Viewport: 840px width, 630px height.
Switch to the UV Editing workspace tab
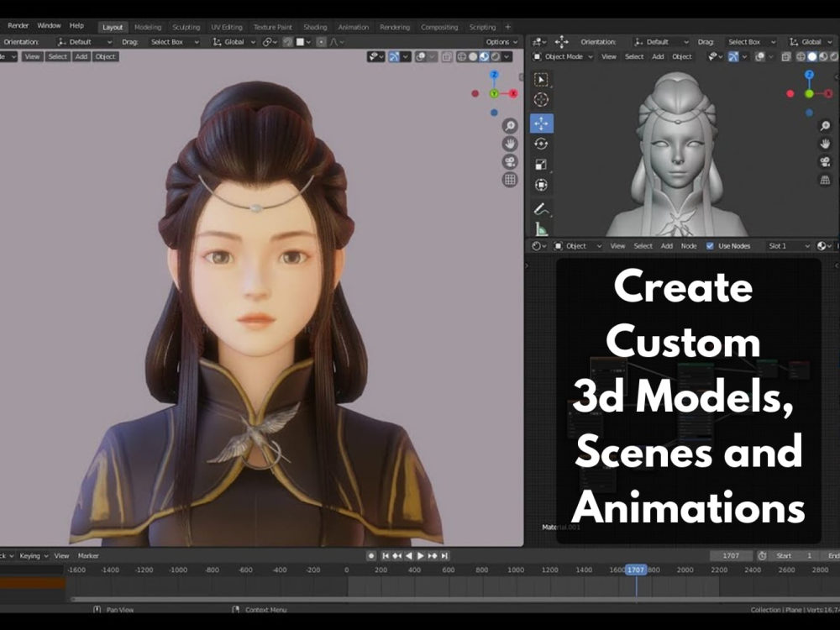point(227,27)
